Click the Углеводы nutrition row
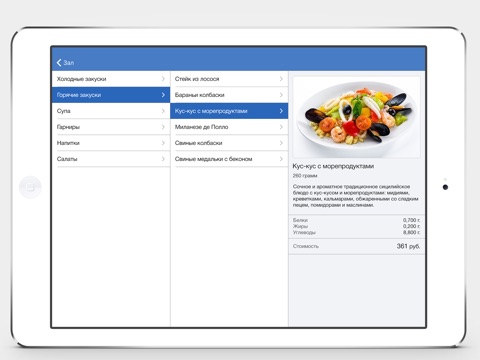The height and width of the screenshot is (360, 480). coord(356,232)
